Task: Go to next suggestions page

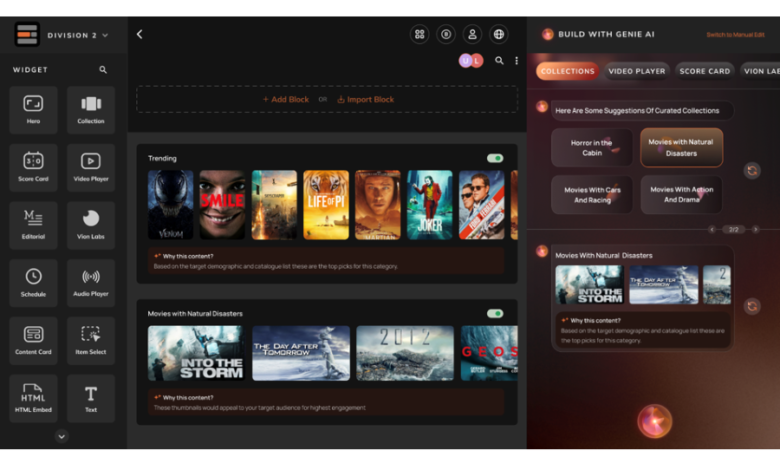Action: pyautogui.click(x=755, y=229)
